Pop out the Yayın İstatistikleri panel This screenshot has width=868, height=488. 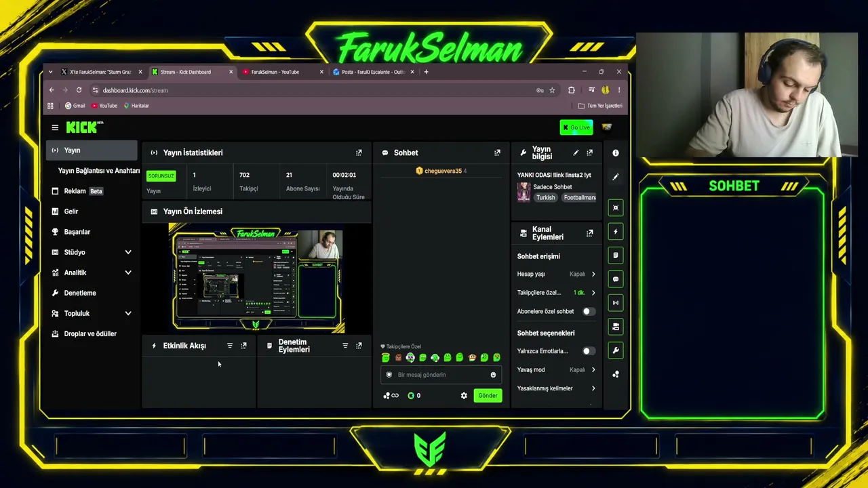[x=359, y=152]
